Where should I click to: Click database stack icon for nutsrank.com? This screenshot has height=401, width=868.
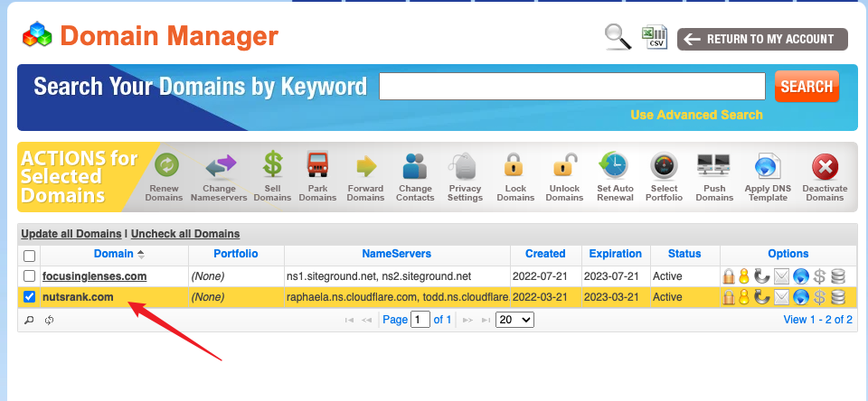839,297
